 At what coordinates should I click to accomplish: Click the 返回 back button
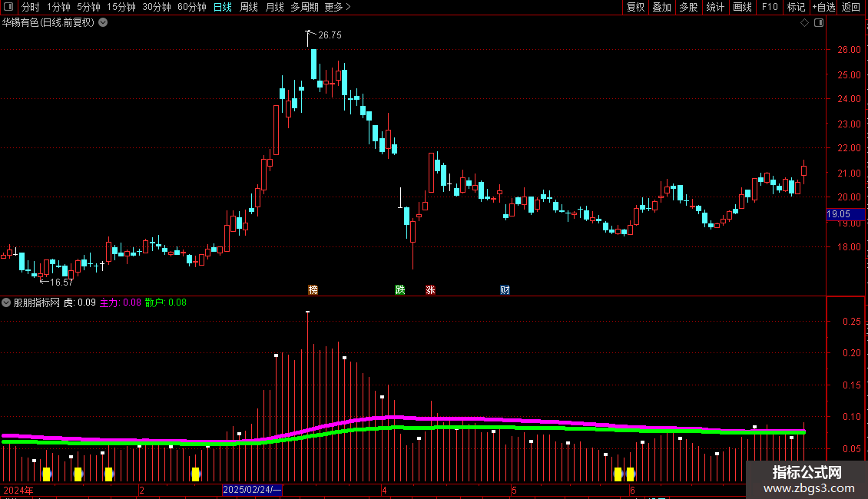click(x=851, y=7)
